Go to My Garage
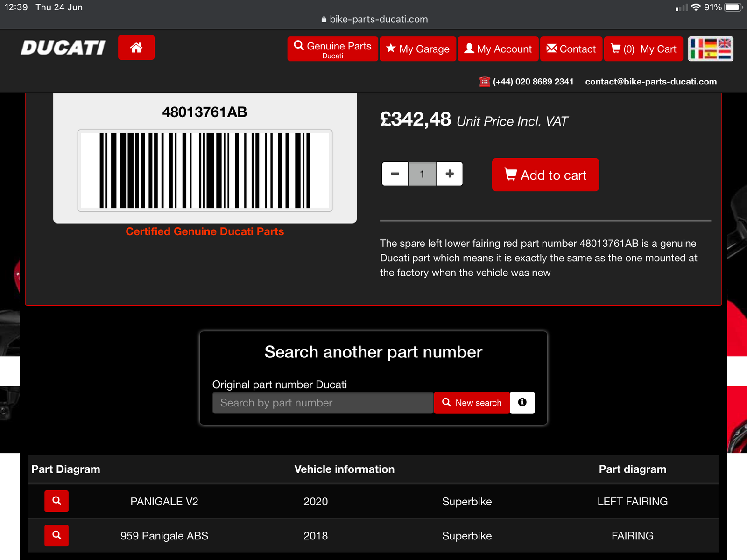Viewport: 747px width, 560px height. (x=418, y=49)
